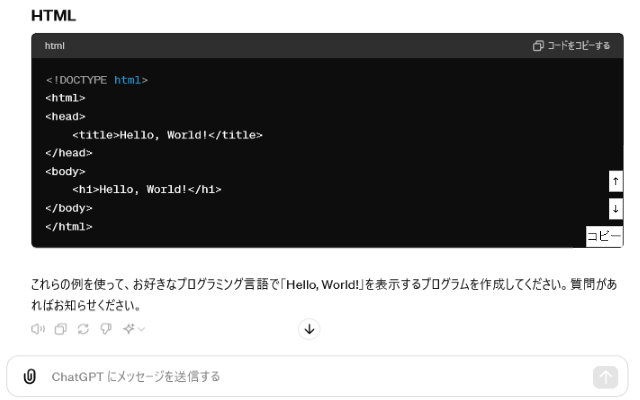
Task: Click the send message arrow button
Action: point(605,377)
